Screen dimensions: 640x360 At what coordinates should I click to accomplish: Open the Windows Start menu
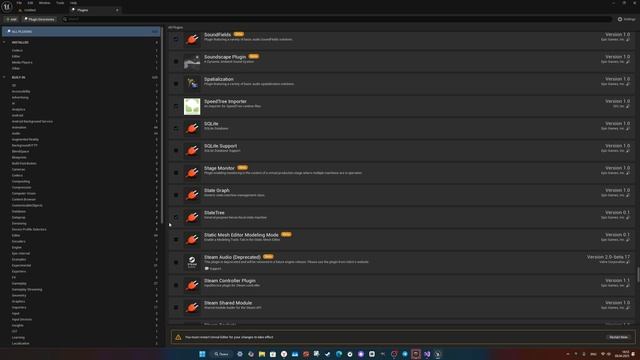point(202,354)
